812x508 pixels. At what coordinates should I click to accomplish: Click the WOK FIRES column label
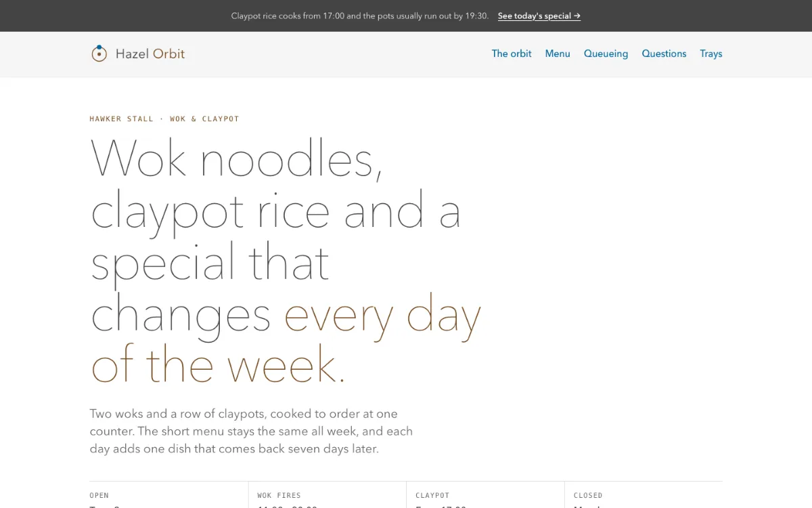279,495
